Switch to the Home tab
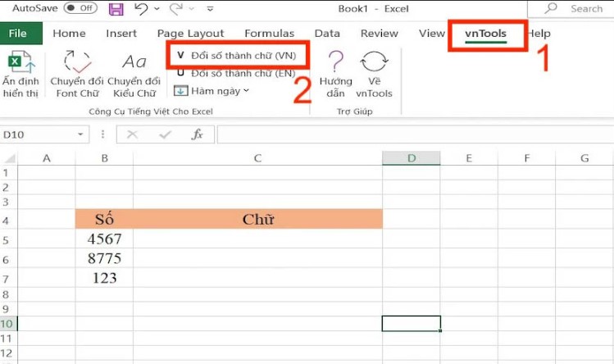 tap(70, 34)
